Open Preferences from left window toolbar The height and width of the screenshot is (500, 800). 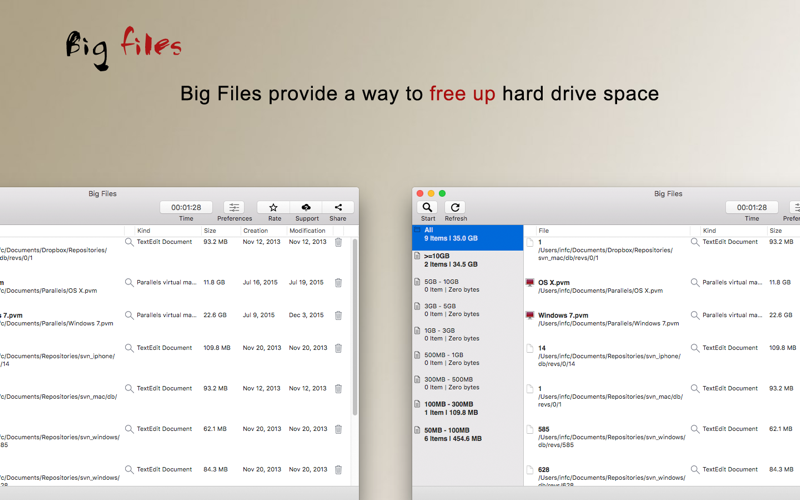(x=234, y=207)
